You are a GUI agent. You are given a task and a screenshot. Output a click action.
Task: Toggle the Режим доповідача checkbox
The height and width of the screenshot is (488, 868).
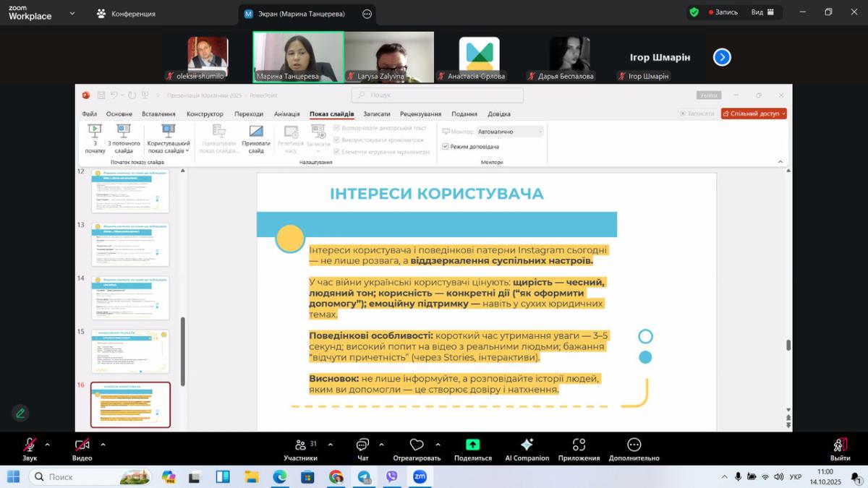pos(446,147)
